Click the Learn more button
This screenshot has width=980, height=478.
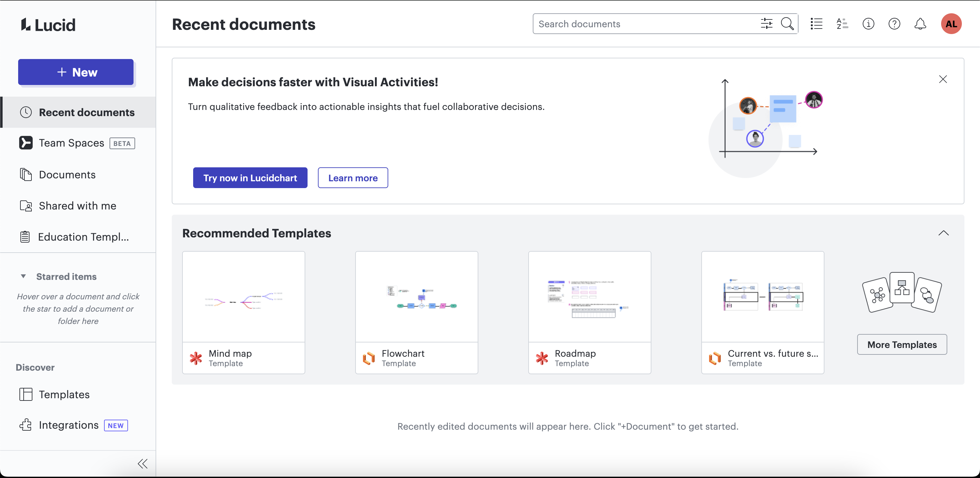353,178
